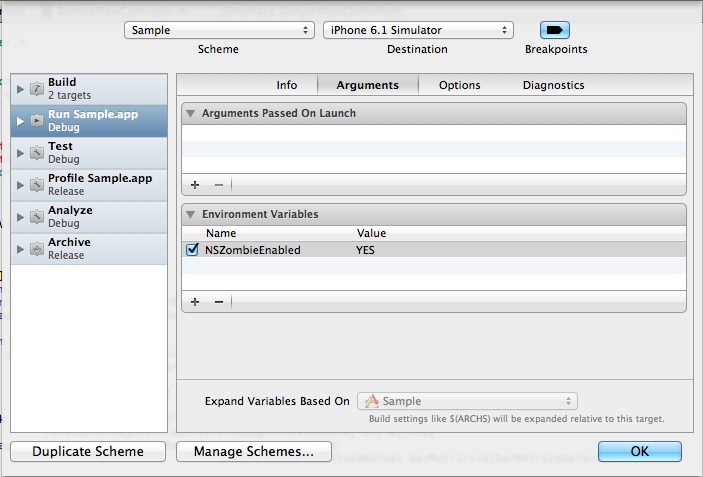
Task: Expand the Analyze action disclosure triangle
Action: click(x=20, y=217)
